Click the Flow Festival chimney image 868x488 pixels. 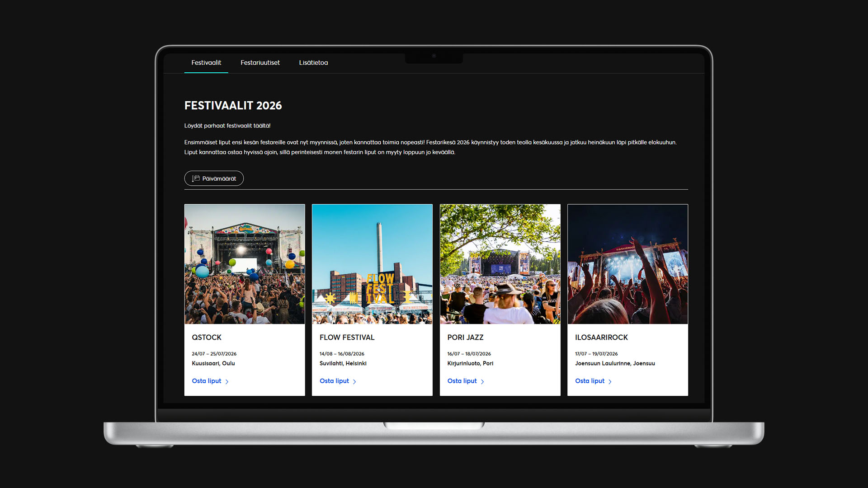(372, 264)
